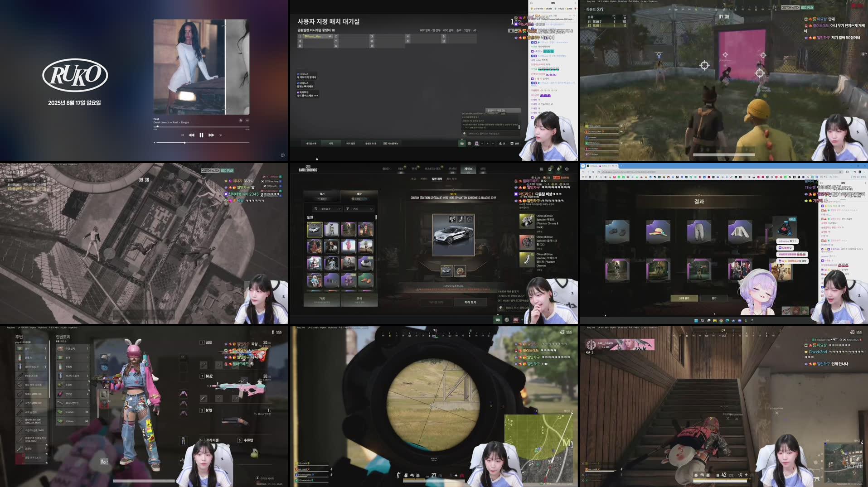Skip to the next track in the player

(x=211, y=135)
